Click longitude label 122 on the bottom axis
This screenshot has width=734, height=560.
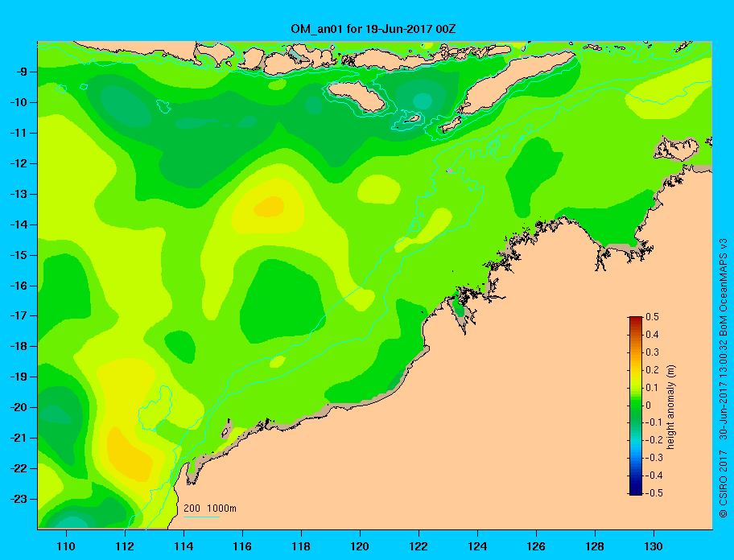419,546
